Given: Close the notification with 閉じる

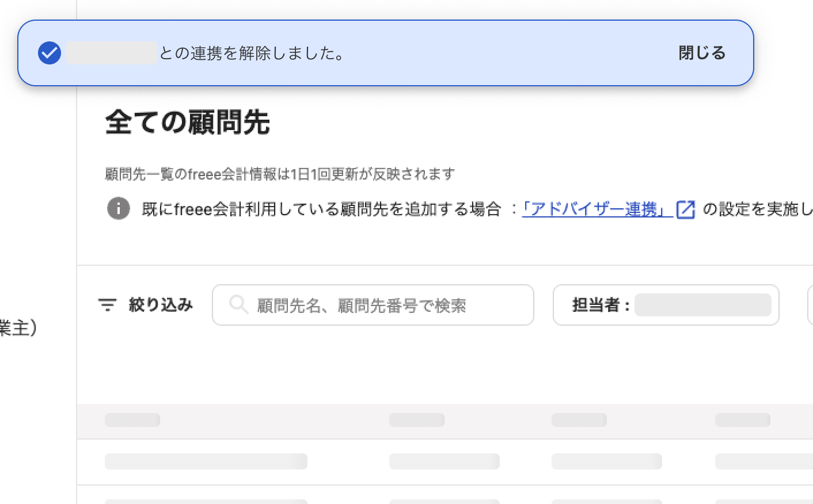Looking at the screenshot, I should pos(702,53).
